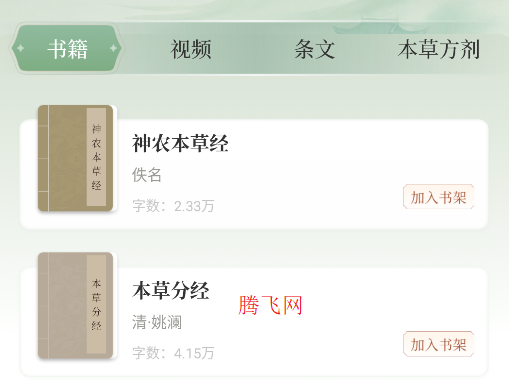Select the author label 清·姚澜

[157, 322]
